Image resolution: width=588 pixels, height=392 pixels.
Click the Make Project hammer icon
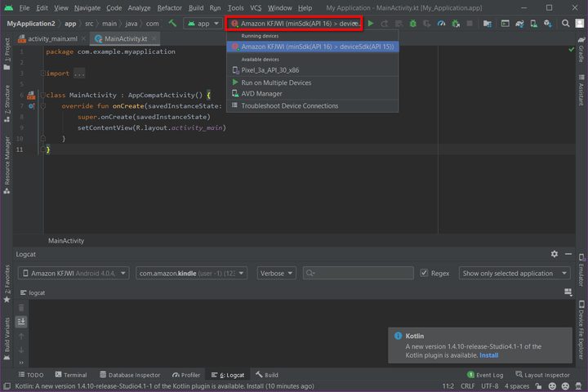(x=172, y=23)
